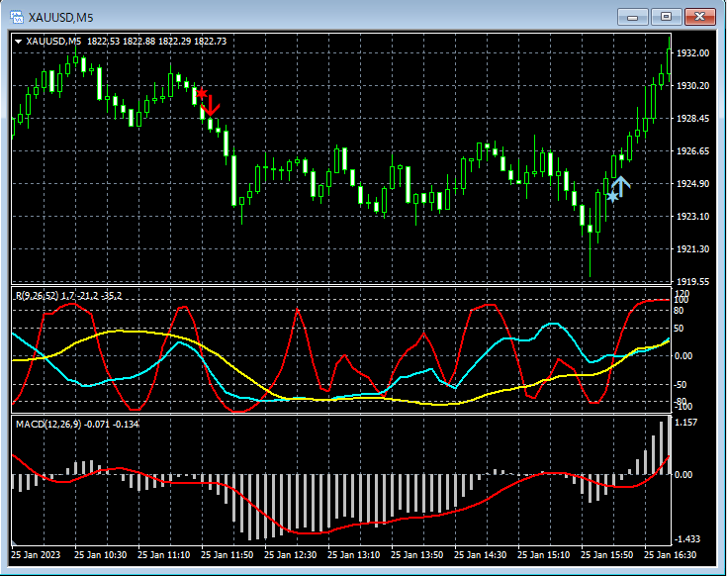The image size is (728, 576).
Task: Close the XAUUSD,M5 chart window
Action: (x=699, y=17)
